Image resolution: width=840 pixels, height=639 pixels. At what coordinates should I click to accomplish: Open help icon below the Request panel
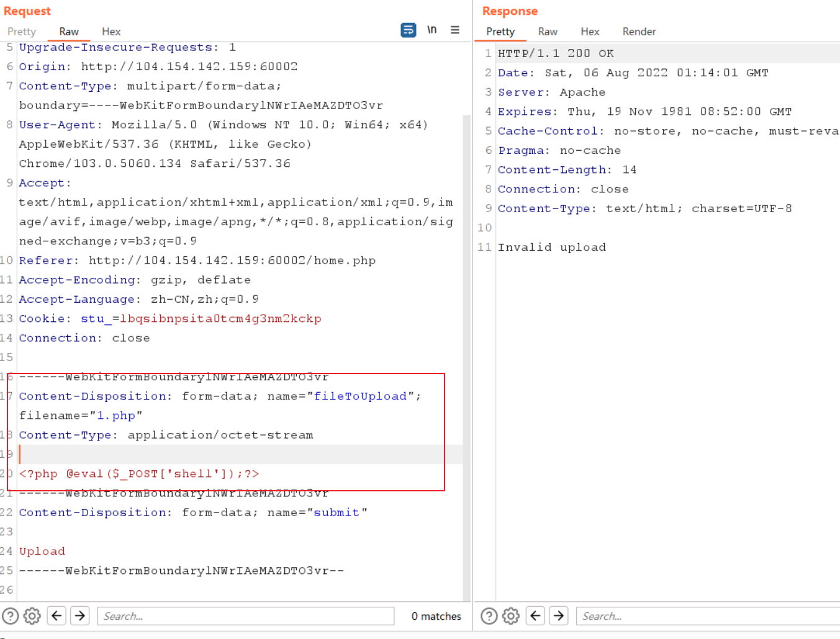pyautogui.click(x=11, y=616)
